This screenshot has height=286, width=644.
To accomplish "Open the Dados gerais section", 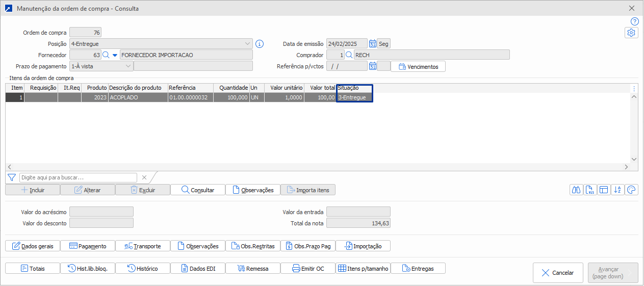I will (x=33, y=246).
